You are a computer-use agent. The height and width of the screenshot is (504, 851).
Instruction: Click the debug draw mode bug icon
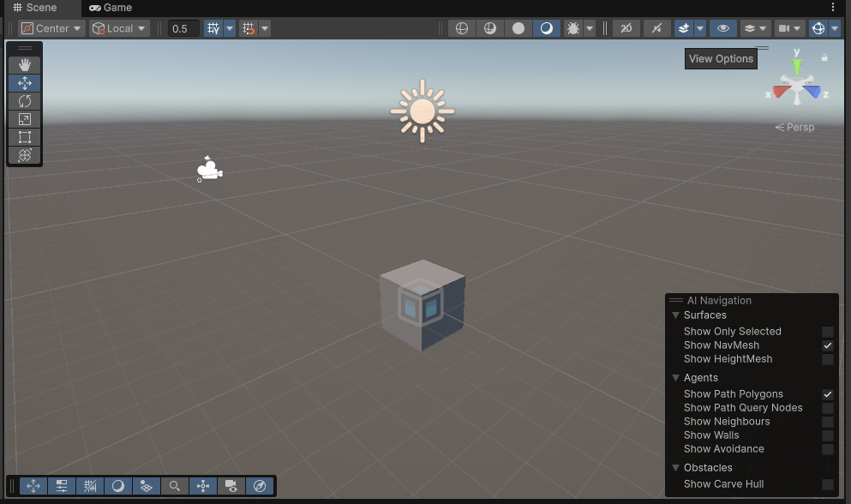[572, 28]
